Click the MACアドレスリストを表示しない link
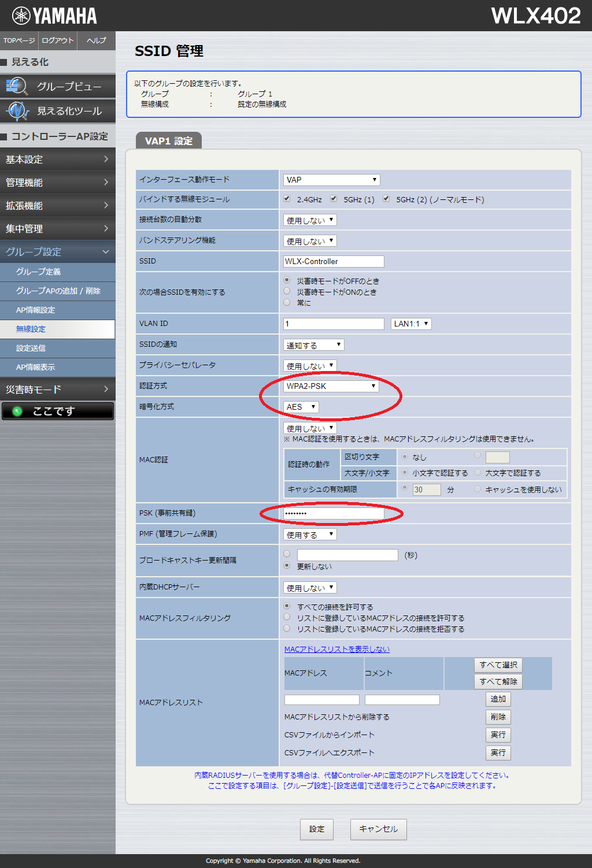Viewport: 592px width, 868px height. 336,649
